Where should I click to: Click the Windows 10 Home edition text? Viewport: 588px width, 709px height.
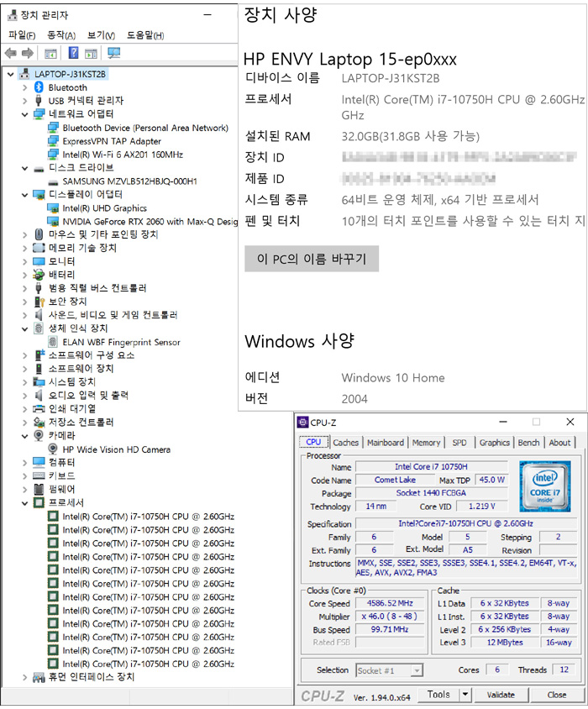[393, 378]
